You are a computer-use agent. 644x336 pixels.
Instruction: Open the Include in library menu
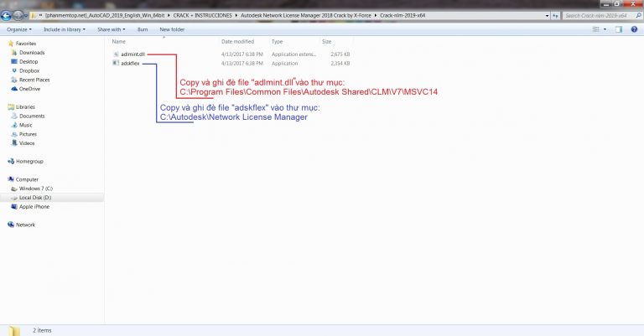click(x=65, y=29)
